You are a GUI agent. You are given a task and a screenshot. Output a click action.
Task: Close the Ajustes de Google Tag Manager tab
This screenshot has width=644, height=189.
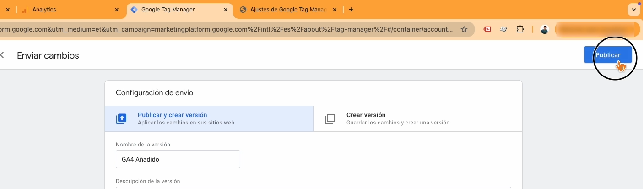click(335, 9)
